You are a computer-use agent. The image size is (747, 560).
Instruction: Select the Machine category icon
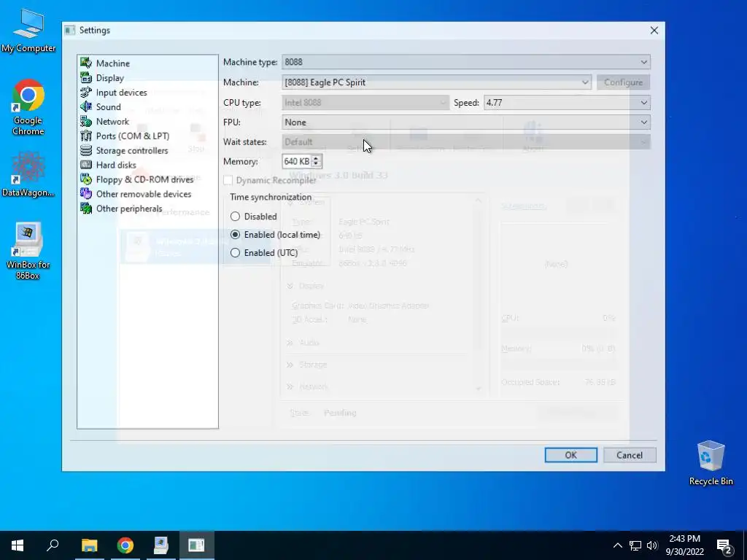click(86, 63)
